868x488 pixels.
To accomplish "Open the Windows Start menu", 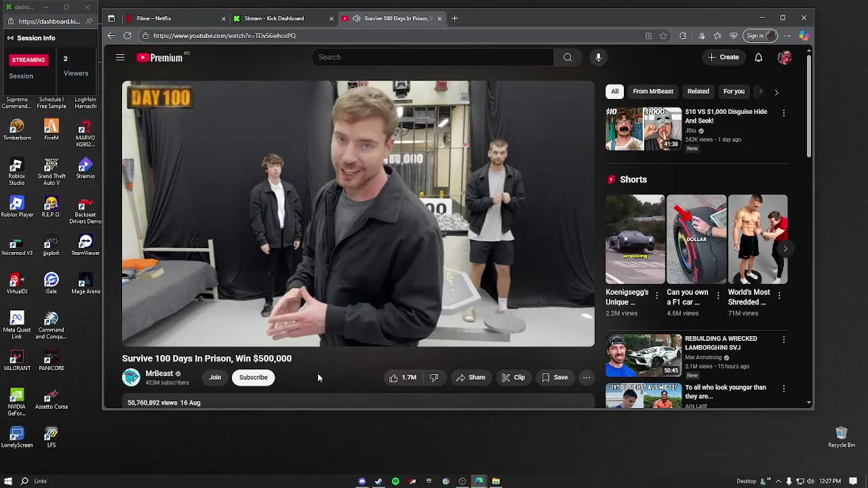I will (x=8, y=481).
